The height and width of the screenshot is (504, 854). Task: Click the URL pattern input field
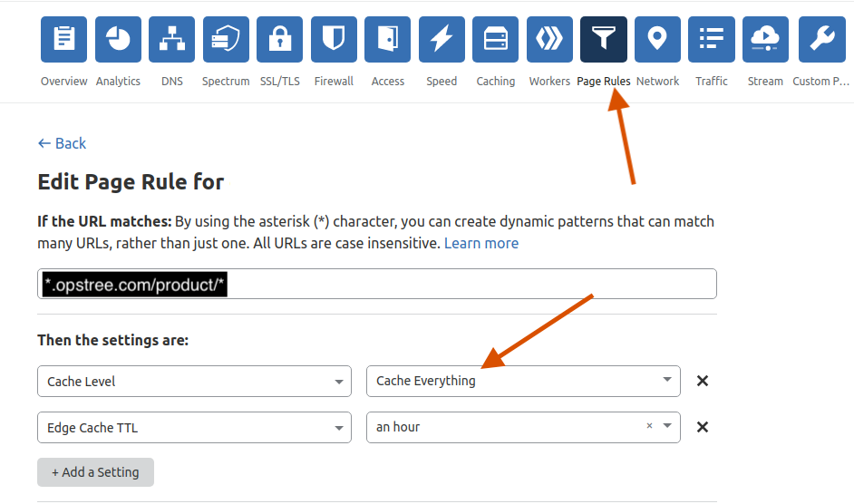pos(453,285)
